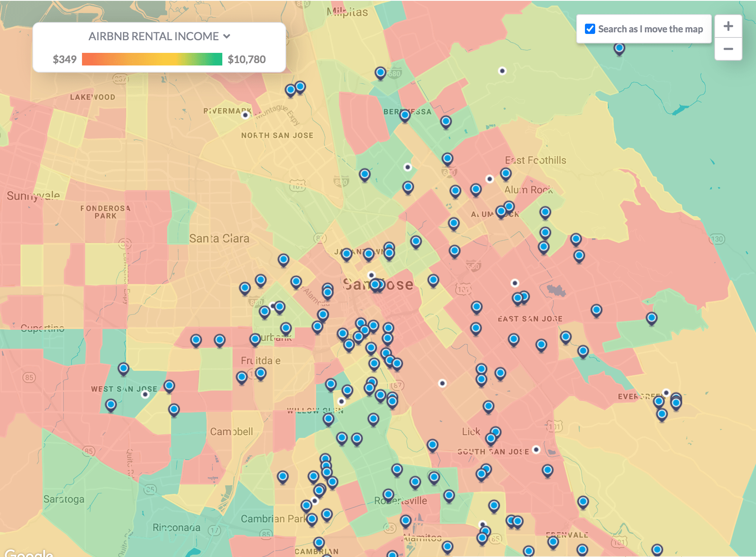Select the pin near East Foothills
Screen dimensions: 756x557
click(506, 174)
